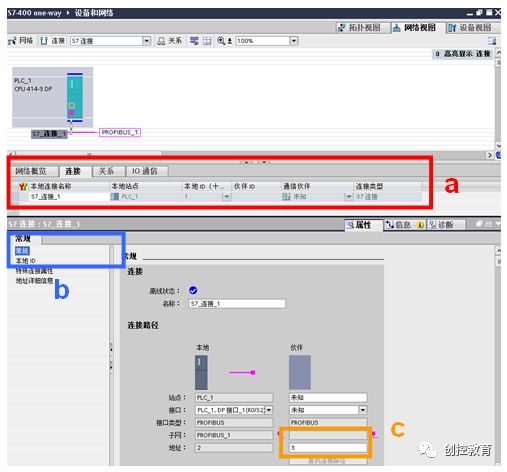Open the S7 连接 connection type dropdown
507x472 pixels.
(147, 41)
